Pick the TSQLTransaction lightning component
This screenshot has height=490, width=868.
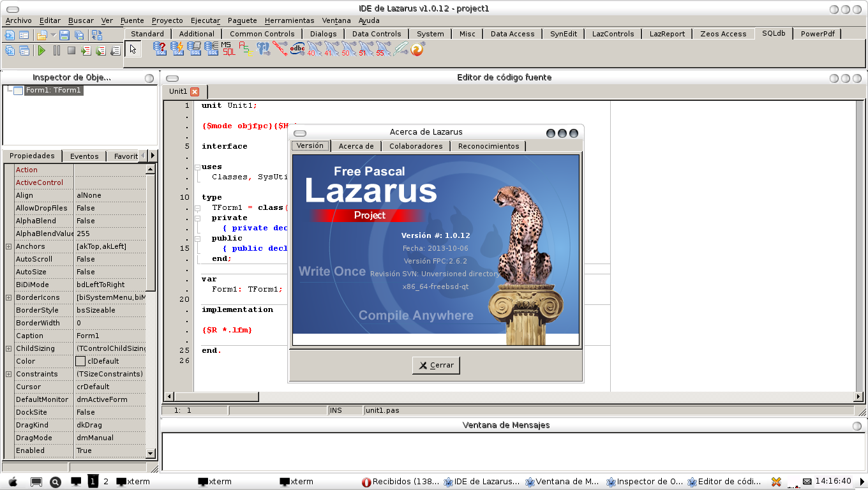pos(177,48)
